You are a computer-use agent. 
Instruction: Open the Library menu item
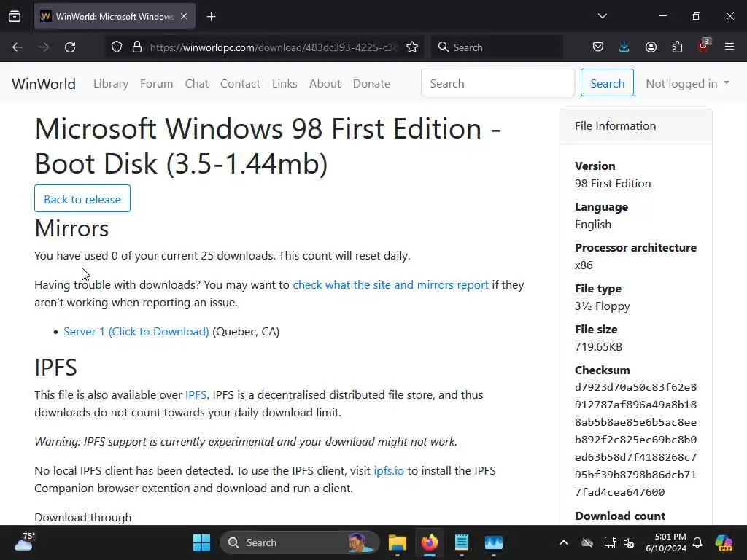(111, 83)
